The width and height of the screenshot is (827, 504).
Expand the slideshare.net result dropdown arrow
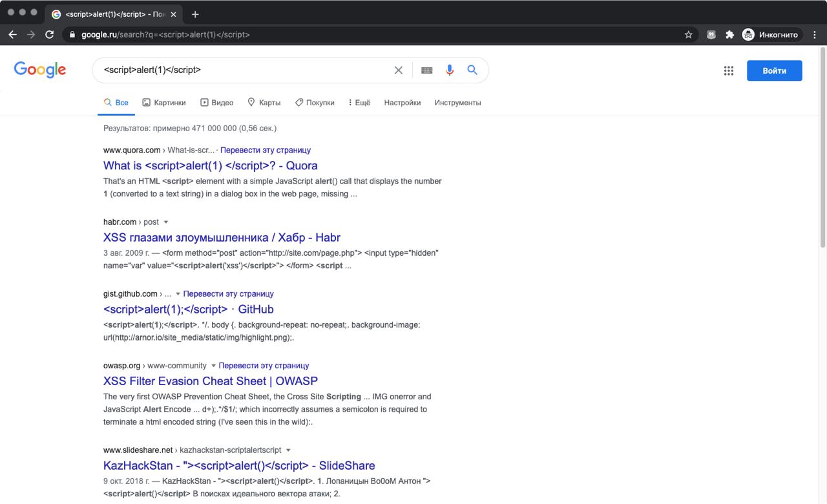tap(288, 450)
